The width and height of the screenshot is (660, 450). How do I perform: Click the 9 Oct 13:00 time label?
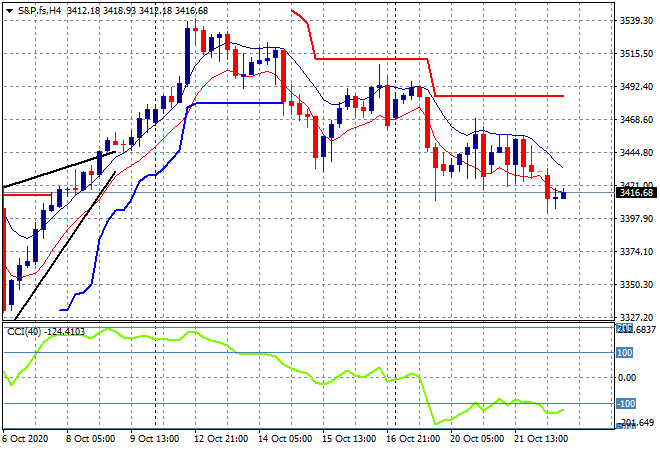tap(154, 439)
